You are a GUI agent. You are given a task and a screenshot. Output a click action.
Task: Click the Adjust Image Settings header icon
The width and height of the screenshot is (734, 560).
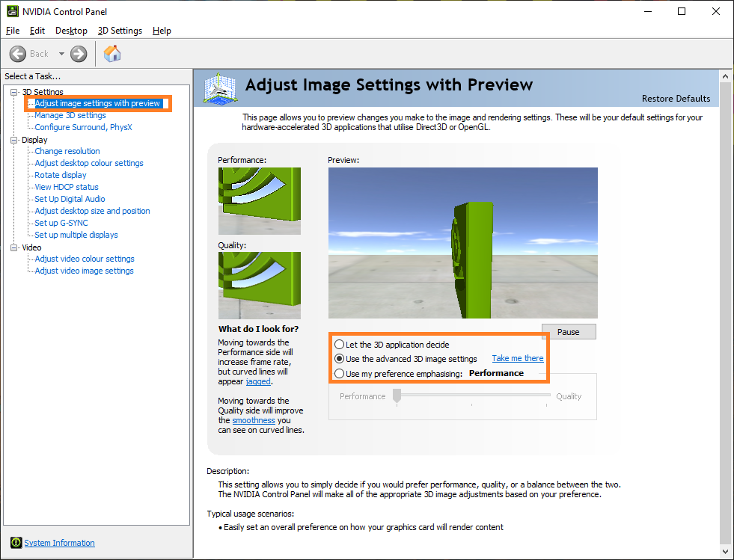coord(221,88)
